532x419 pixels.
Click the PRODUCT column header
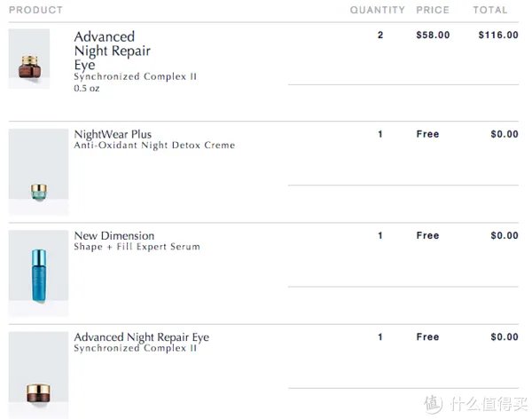pyautogui.click(x=35, y=11)
